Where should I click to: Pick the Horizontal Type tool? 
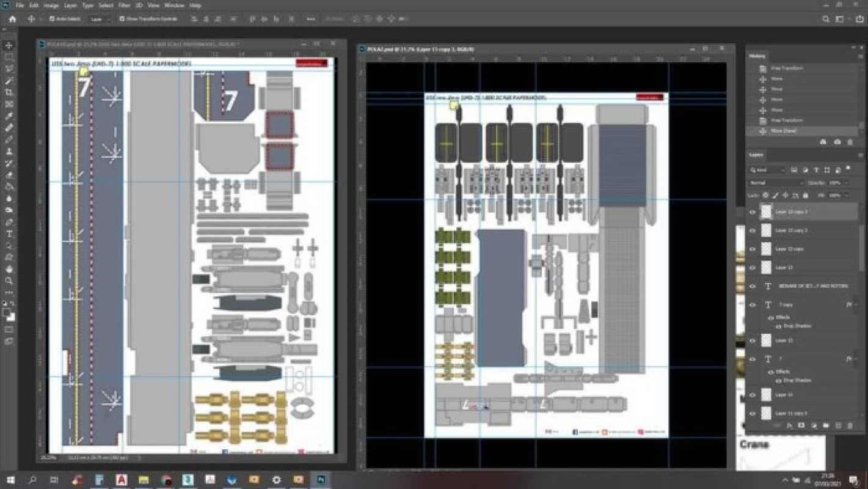[9, 234]
